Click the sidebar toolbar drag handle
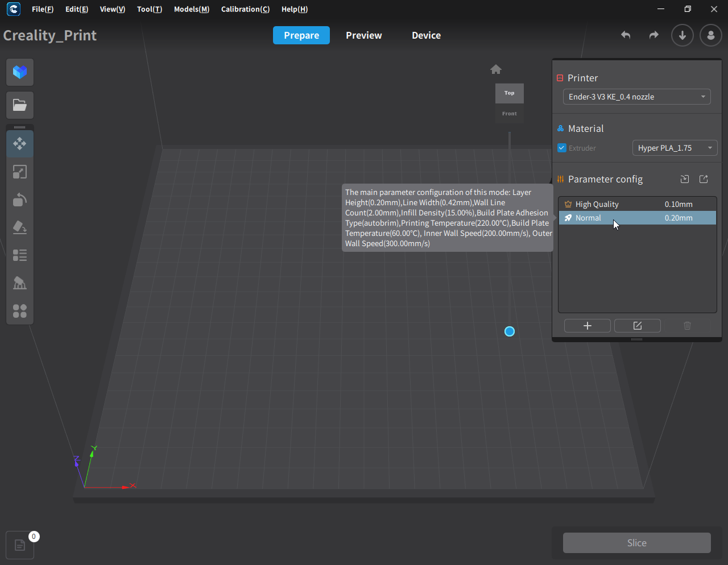The width and height of the screenshot is (728, 565). tap(20, 127)
